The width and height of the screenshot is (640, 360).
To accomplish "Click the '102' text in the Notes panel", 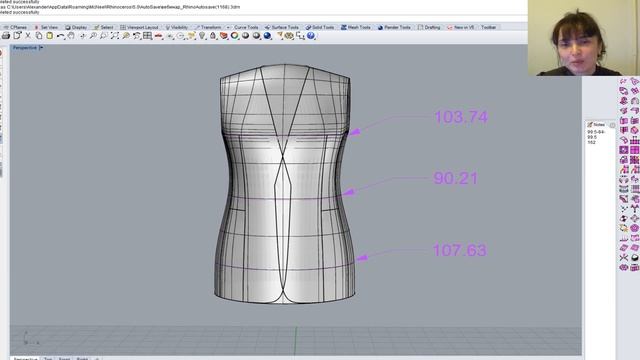I will pyautogui.click(x=591, y=142).
